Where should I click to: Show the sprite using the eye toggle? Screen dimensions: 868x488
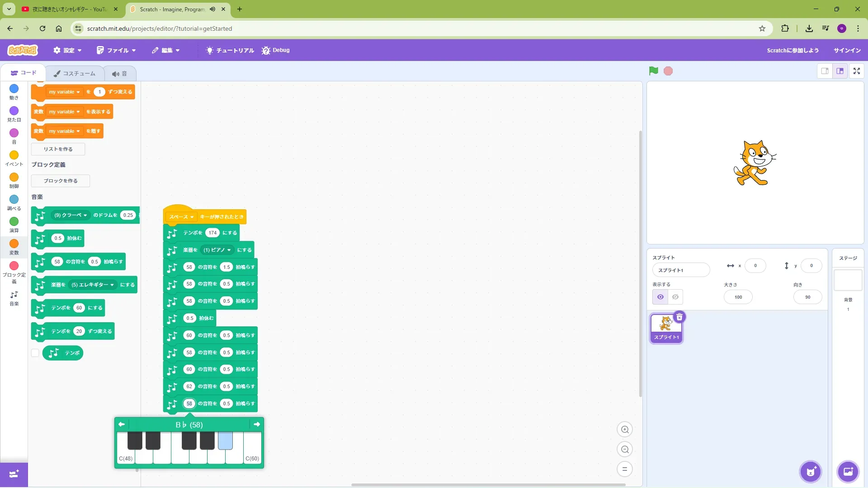[x=660, y=297]
